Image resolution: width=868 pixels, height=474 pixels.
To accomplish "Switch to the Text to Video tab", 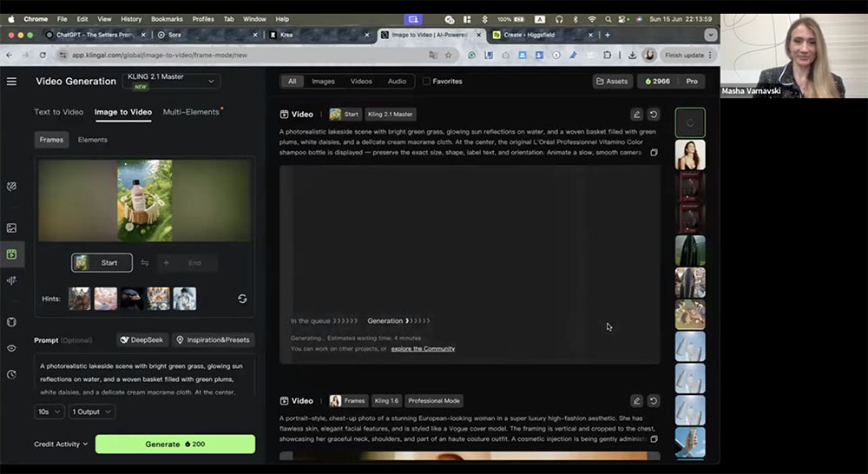I will [59, 112].
